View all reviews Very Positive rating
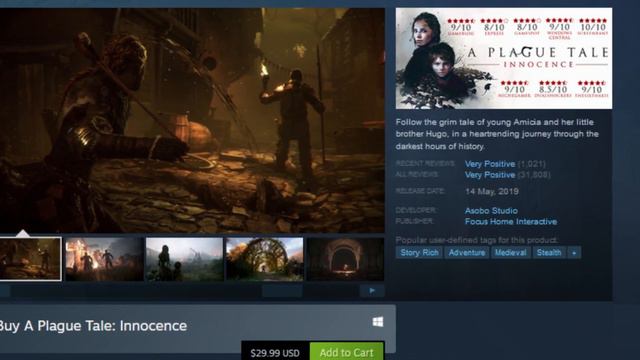Screen dimensions: 640x360 tap(490, 175)
